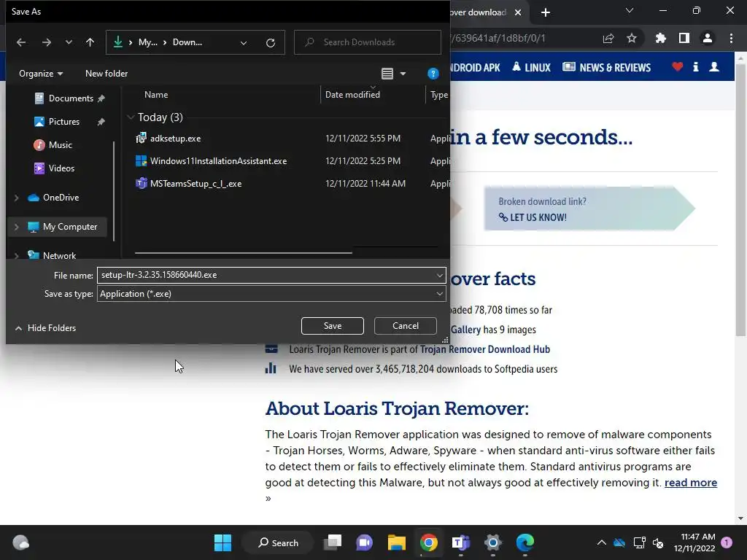Go back in Save As dialog

[x=21, y=42]
